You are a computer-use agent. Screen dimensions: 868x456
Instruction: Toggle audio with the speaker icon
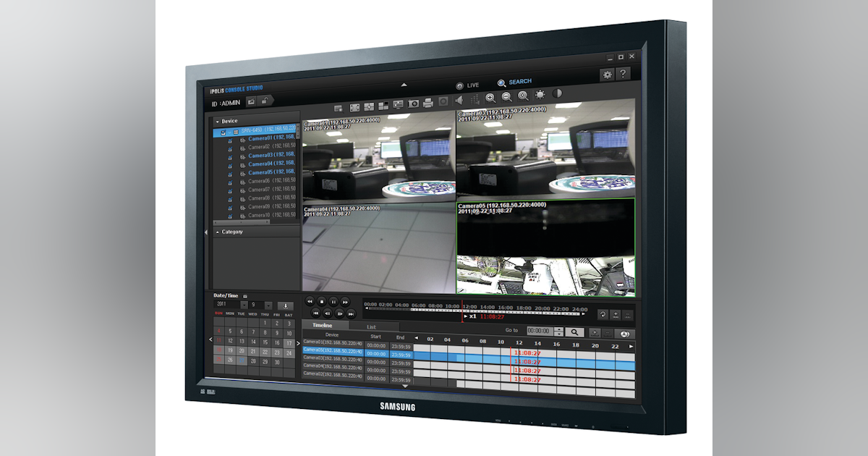459,100
